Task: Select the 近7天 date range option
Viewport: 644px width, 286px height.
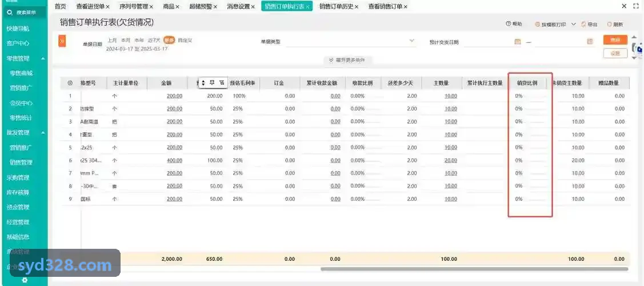Action: coord(154,40)
